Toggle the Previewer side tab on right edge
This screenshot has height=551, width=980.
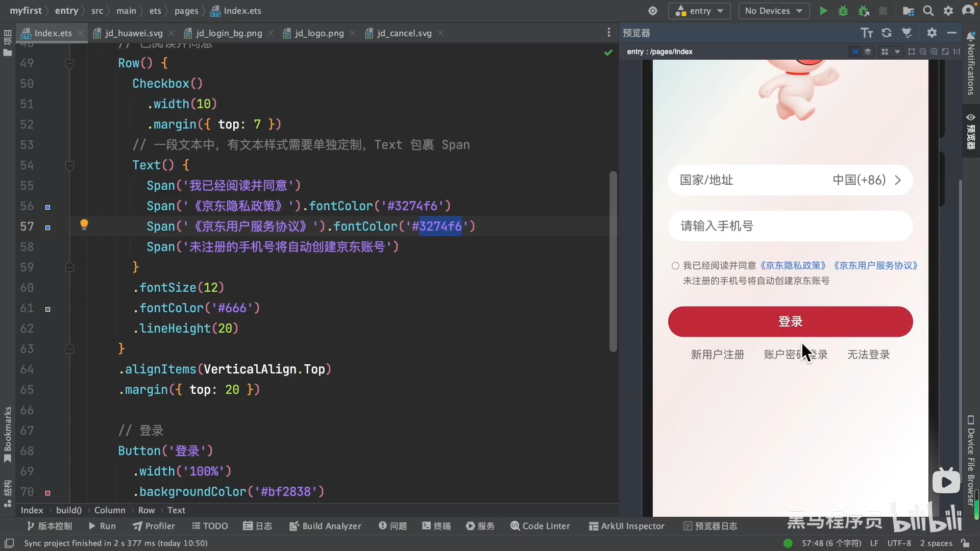point(971,131)
